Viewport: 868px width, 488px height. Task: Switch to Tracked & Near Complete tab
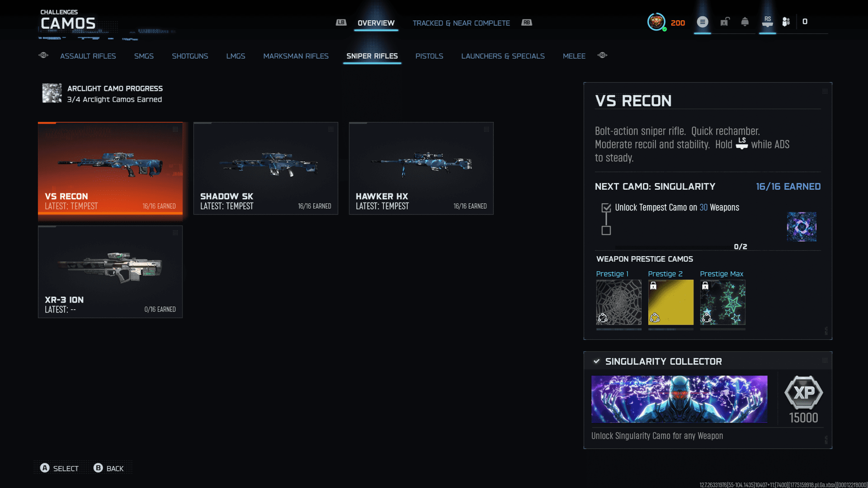[461, 23]
